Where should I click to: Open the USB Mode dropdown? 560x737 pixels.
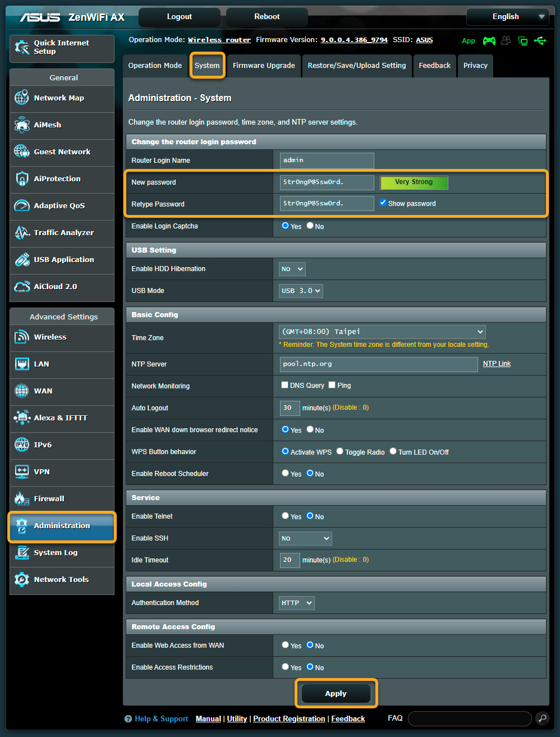point(301,291)
